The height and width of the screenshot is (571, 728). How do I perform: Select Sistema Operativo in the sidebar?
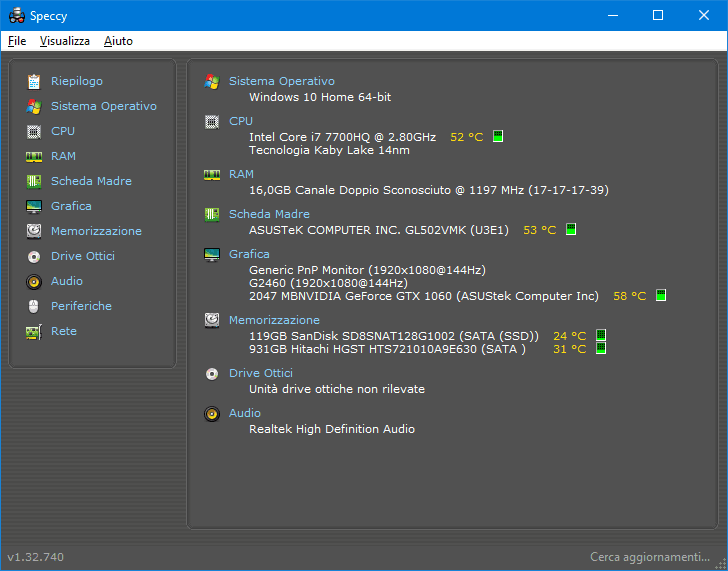click(103, 106)
